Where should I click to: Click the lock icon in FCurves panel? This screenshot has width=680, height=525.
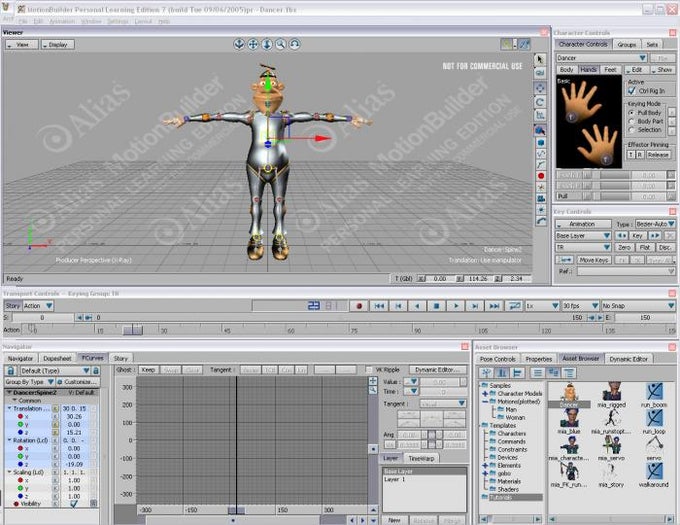[x=11, y=371]
